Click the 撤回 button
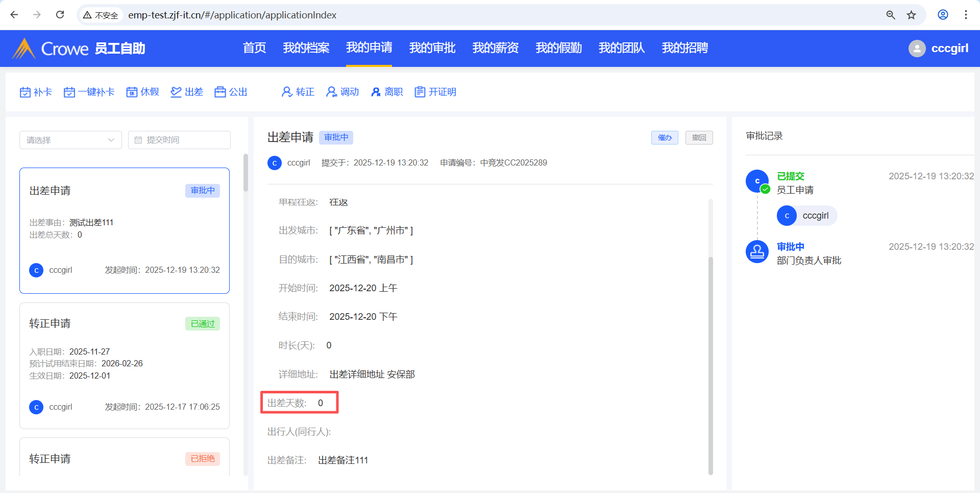The height and width of the screenshot is (493, 980). [699, 138]
